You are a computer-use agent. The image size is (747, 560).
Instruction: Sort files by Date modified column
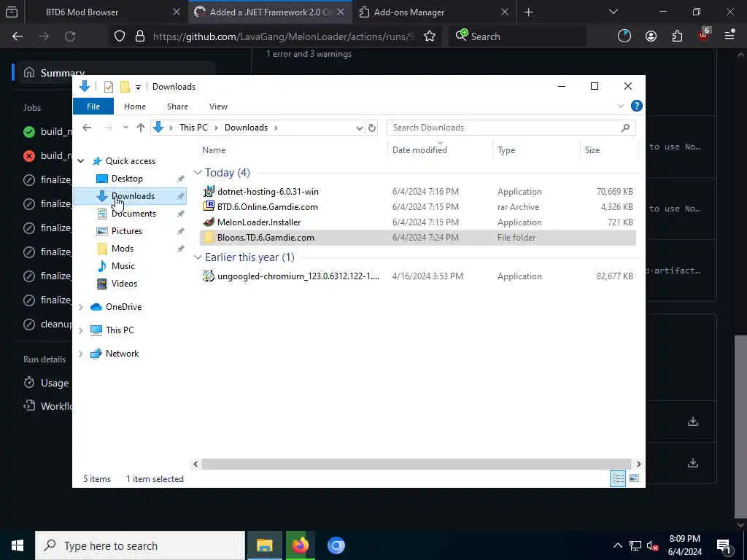419,150
